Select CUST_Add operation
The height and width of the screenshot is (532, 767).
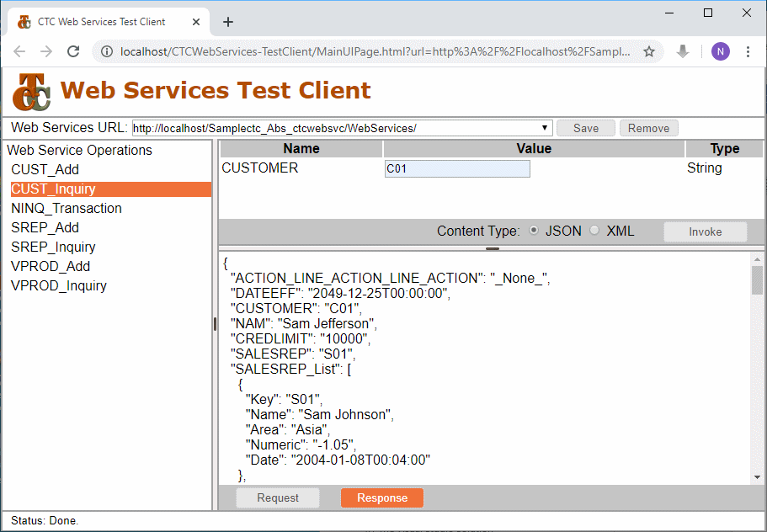tap(45, 170)
